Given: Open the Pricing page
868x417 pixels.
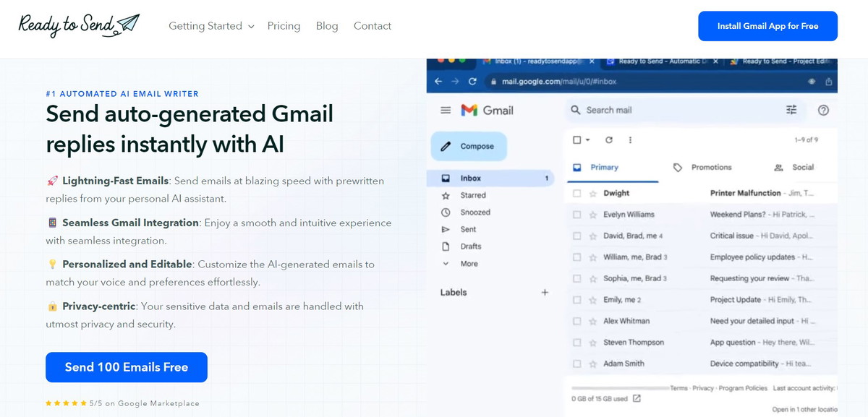Looking at the screenshot, I should (284, 26).
